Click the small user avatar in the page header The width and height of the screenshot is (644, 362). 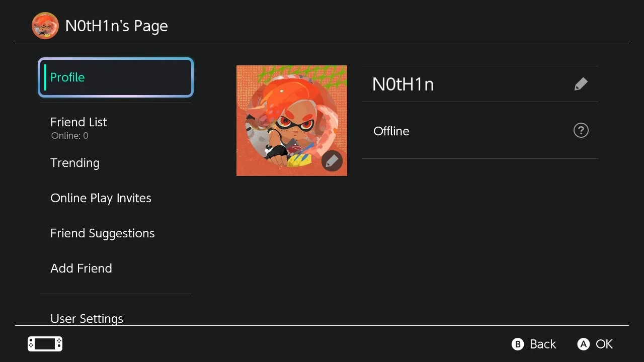click(x=45, y=26)
